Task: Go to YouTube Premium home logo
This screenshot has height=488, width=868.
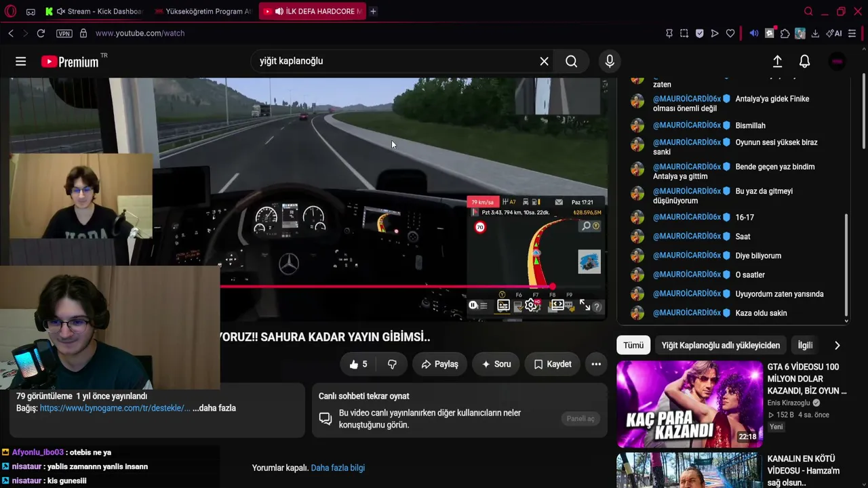Action: click(x=71, y=62)
